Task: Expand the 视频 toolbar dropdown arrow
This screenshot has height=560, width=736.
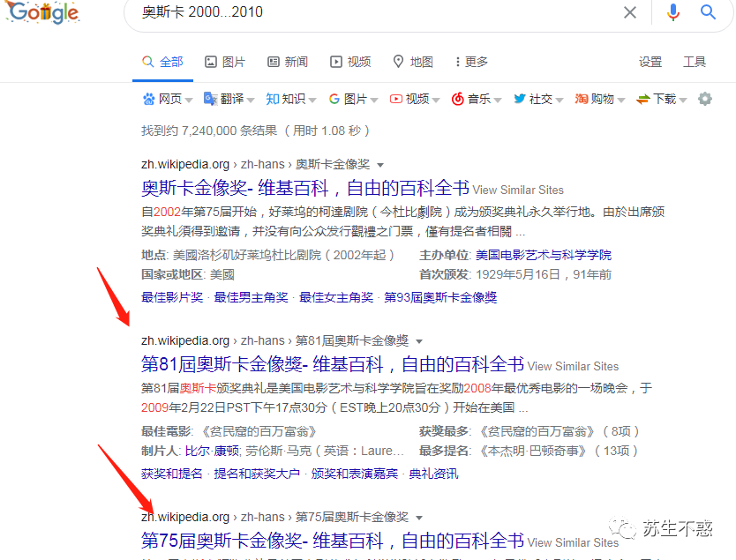Action: click(x=436, y=100)
